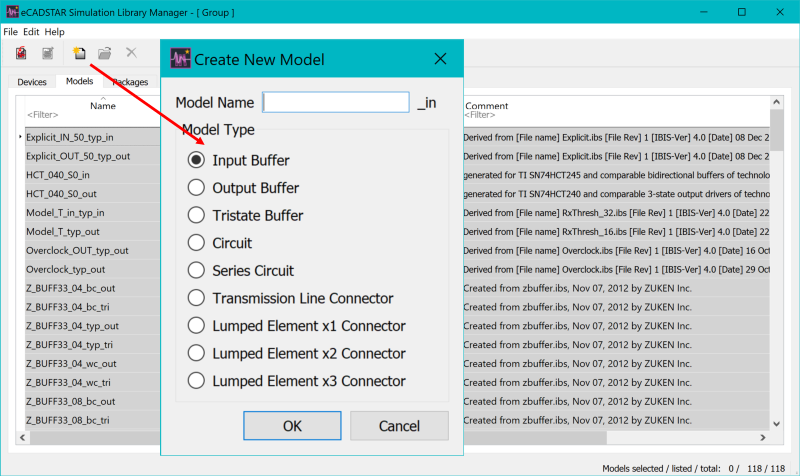Click comment mentioning TI SN74HCT240
This screenshot has height=476, width=800.
(x=616, y=194)
